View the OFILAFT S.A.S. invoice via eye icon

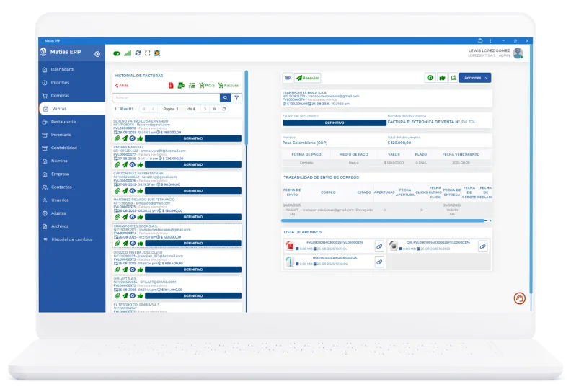133,296
